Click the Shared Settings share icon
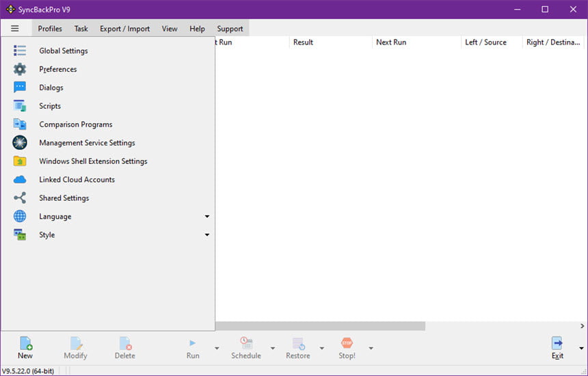This screenshot has width=588, height=376. tap(20, 198)
